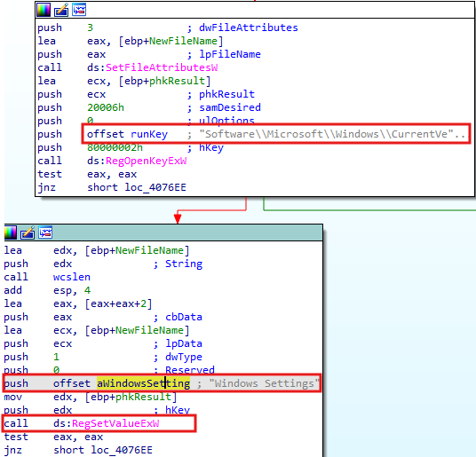The width and height of the screenshot is (476, 457).
Task: Click edit node text icon in lower block
Action: pyautogui.click(x=28, y=232)
